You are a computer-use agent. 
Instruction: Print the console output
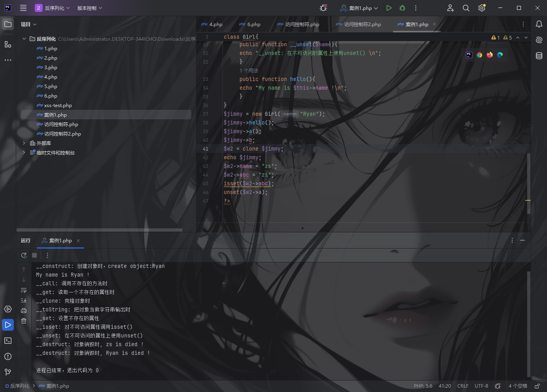point(24,311)
